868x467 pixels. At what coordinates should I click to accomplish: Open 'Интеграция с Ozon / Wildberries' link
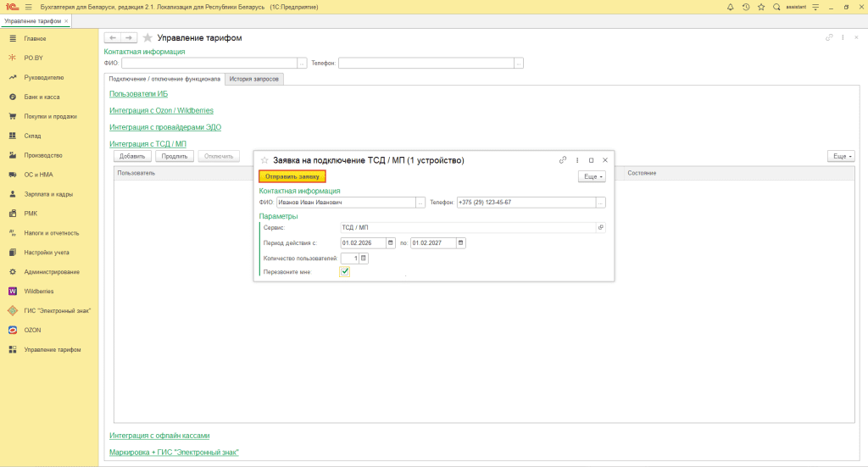tap(161, 110)
